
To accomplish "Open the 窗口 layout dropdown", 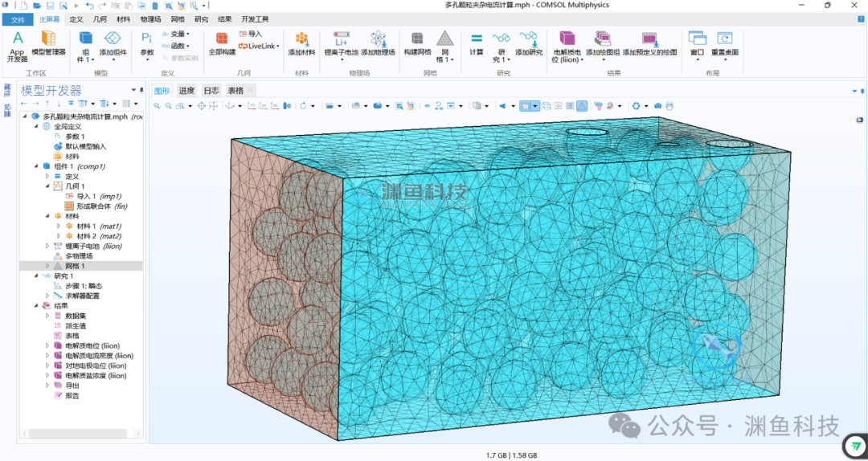I will (x=697, y=47).
